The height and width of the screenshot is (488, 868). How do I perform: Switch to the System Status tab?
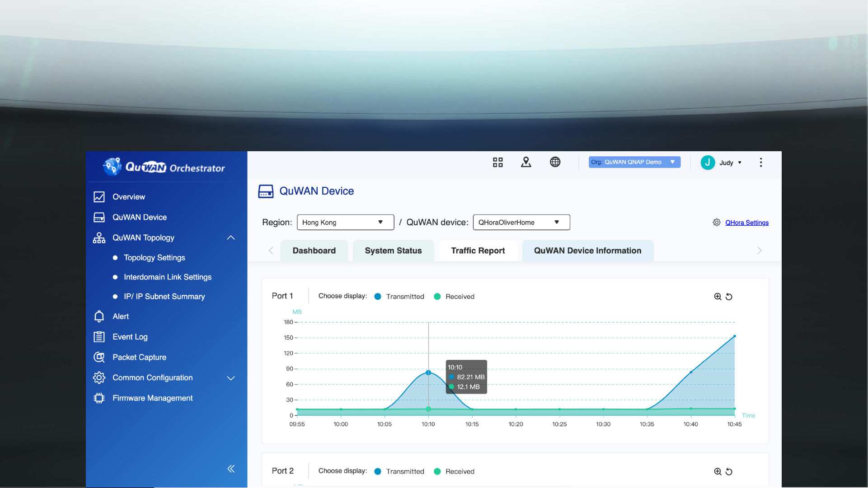(393, 251)
